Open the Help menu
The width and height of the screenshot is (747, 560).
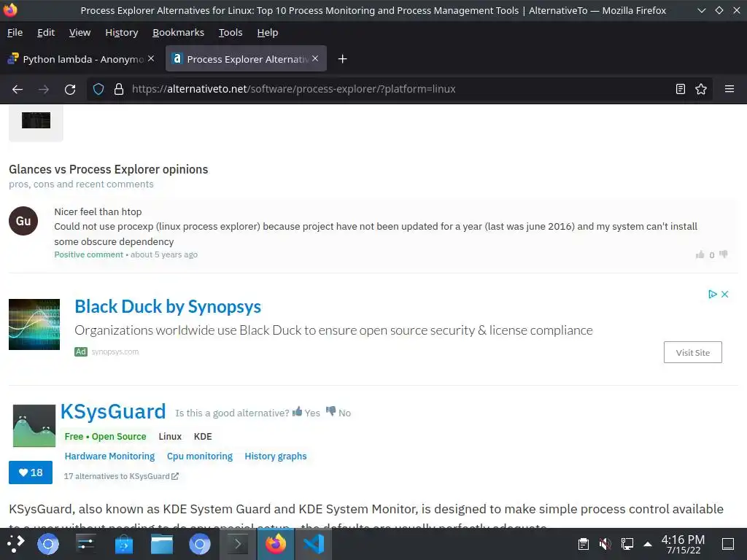(x=267, y=32)
